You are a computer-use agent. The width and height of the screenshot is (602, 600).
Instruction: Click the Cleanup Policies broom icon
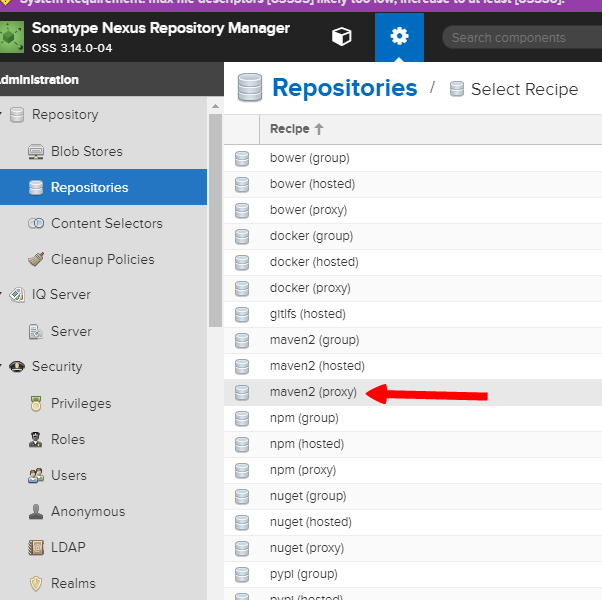(x=36, y=260)
